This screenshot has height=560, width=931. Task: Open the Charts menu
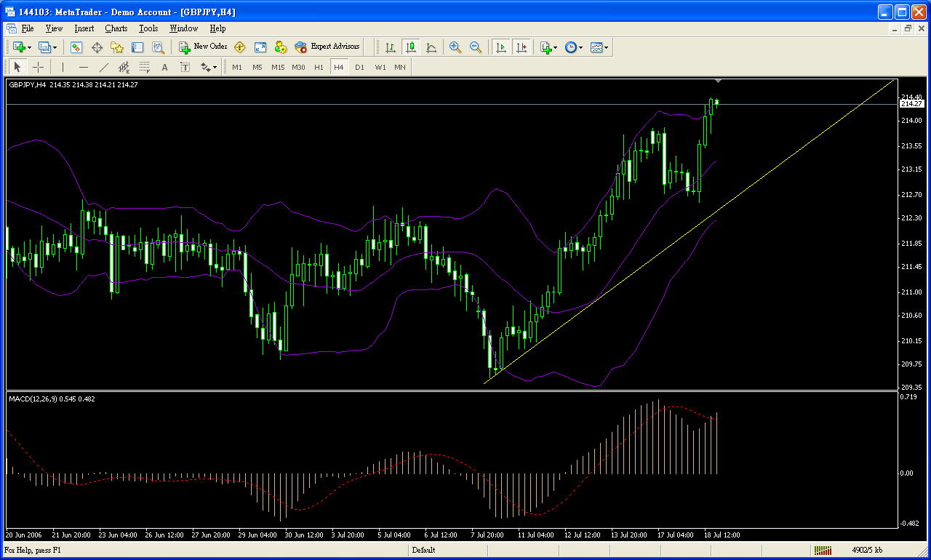coord(116,28)
